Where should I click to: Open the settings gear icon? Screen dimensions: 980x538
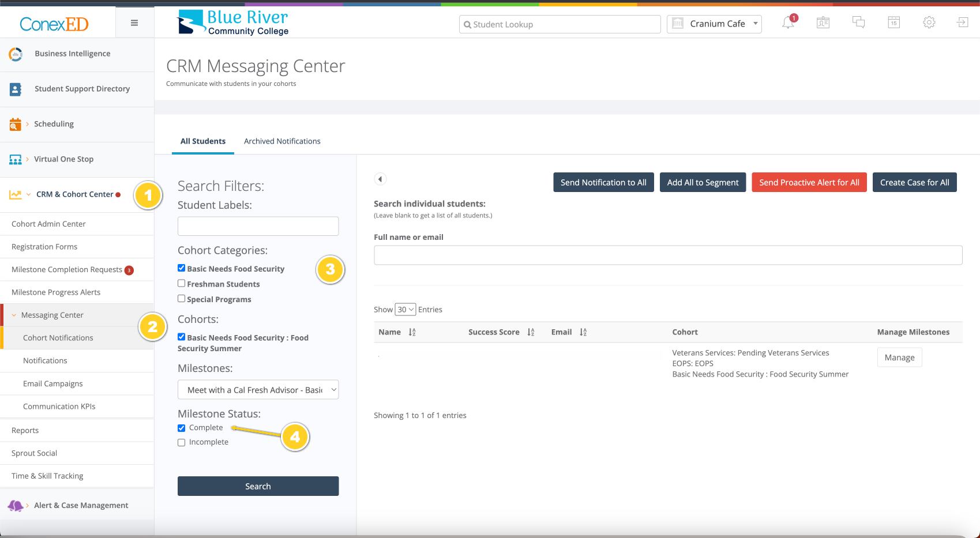click(x=929, y=22)
